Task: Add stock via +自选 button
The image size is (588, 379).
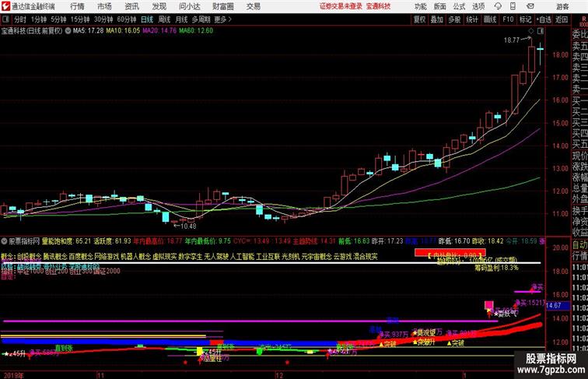Action: click(544, 19)
